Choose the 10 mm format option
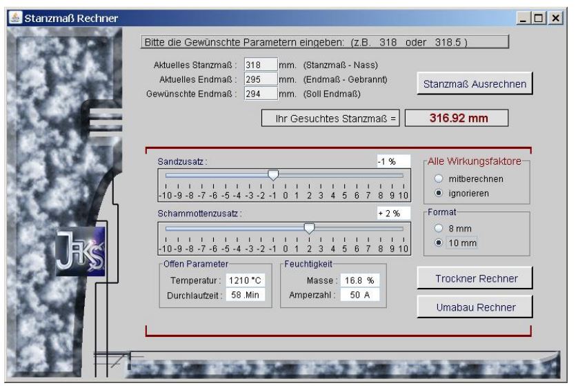The image size is (578, 392). [439, 243]
